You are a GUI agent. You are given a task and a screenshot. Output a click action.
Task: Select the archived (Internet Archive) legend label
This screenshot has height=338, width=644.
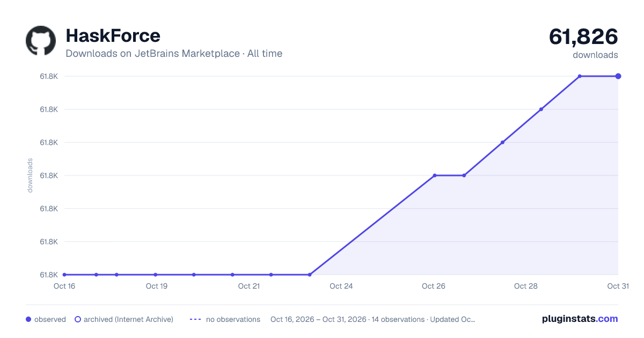128,319
